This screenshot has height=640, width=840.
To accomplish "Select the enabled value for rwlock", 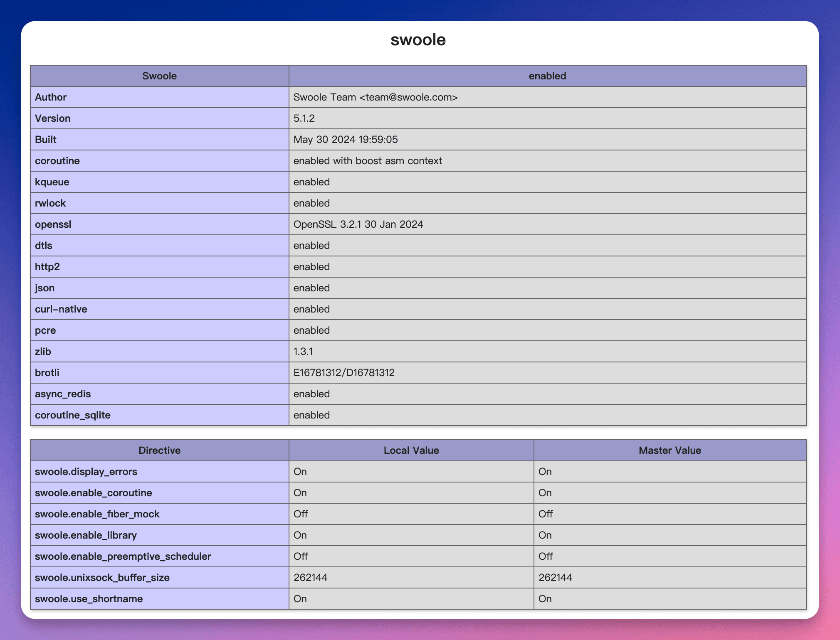I will (x=311, y=203).
